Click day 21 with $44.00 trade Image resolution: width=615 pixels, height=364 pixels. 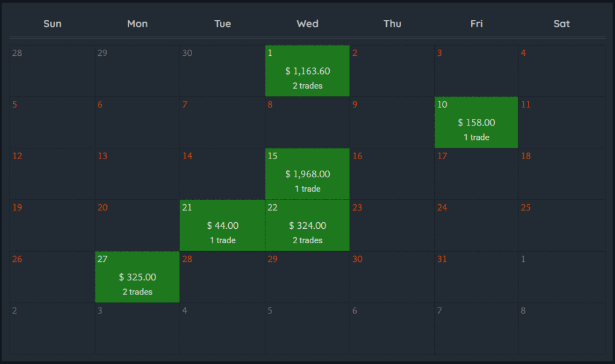[x=222, y=226]
